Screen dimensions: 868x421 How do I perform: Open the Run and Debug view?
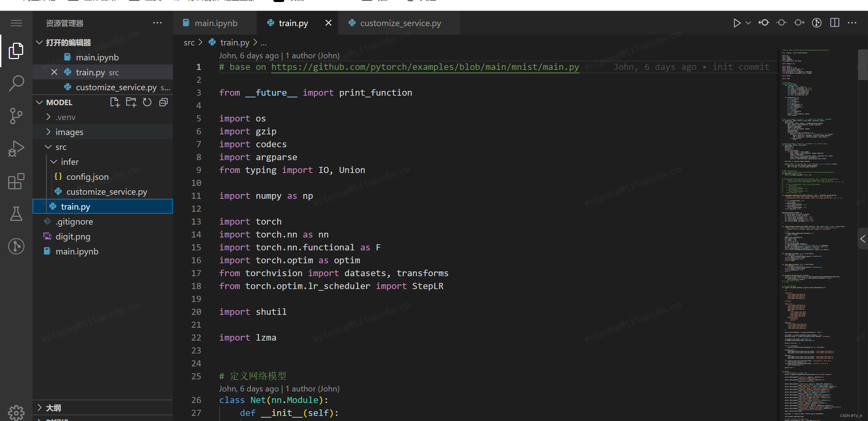16,149
